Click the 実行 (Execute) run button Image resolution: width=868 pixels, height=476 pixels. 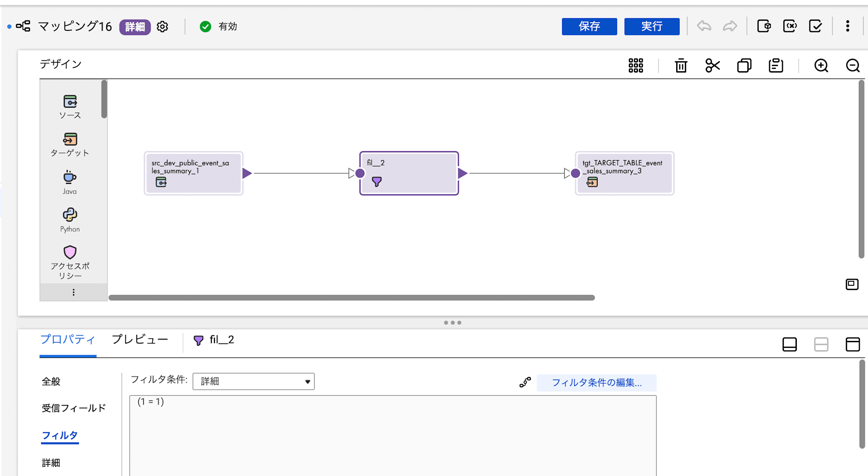[x=652, y=26]
